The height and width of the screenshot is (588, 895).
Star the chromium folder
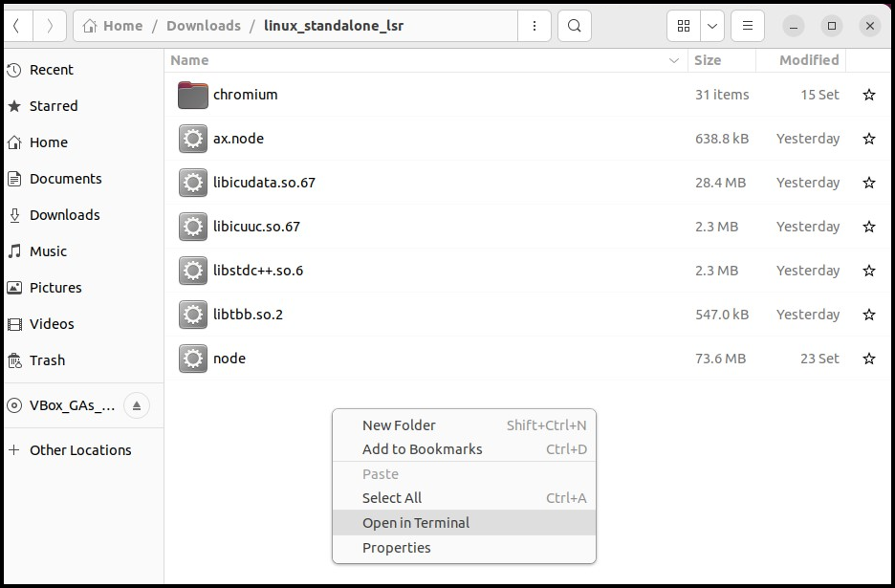868,95
